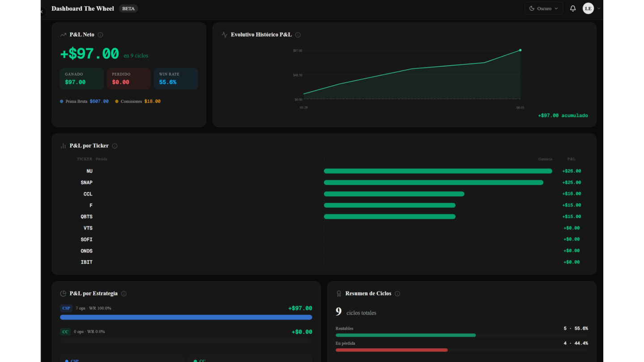Show info for P&L por Estrategia
Image resolution: width=644 pixels, height=362 pixels.
[x=124, y=294]
